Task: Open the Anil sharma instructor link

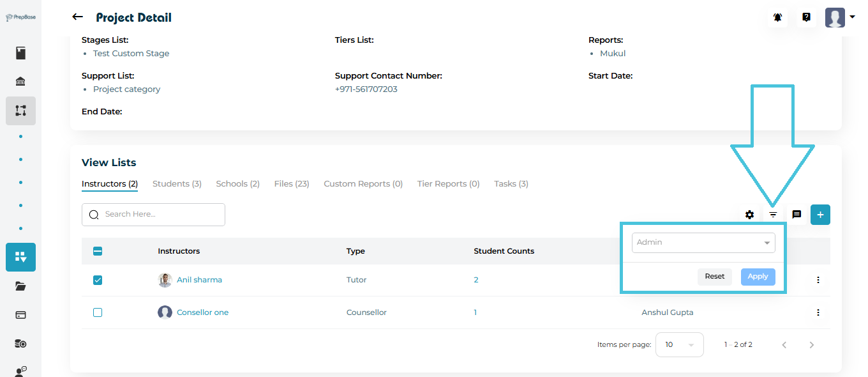Action: (199, 280)
